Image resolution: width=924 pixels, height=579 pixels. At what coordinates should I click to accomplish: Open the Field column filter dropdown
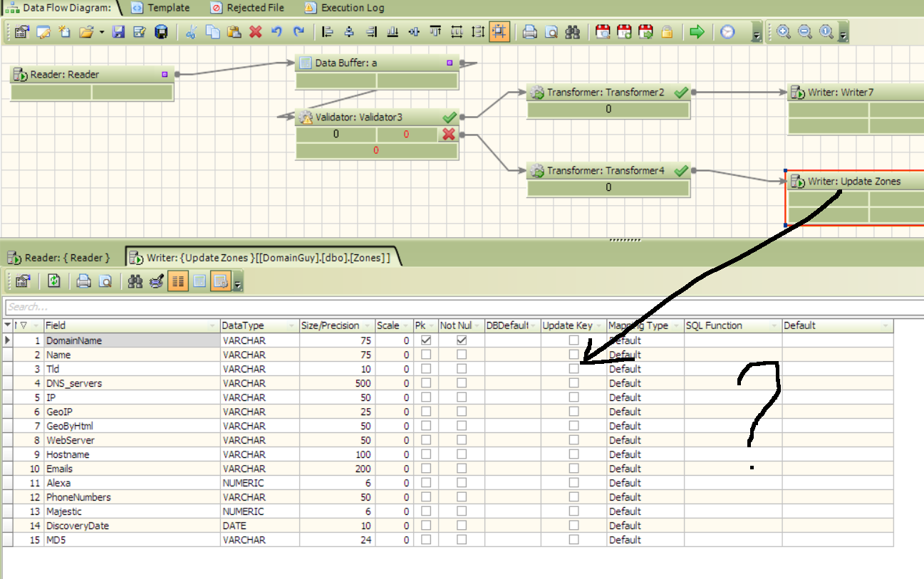click(x=212, y=326)
